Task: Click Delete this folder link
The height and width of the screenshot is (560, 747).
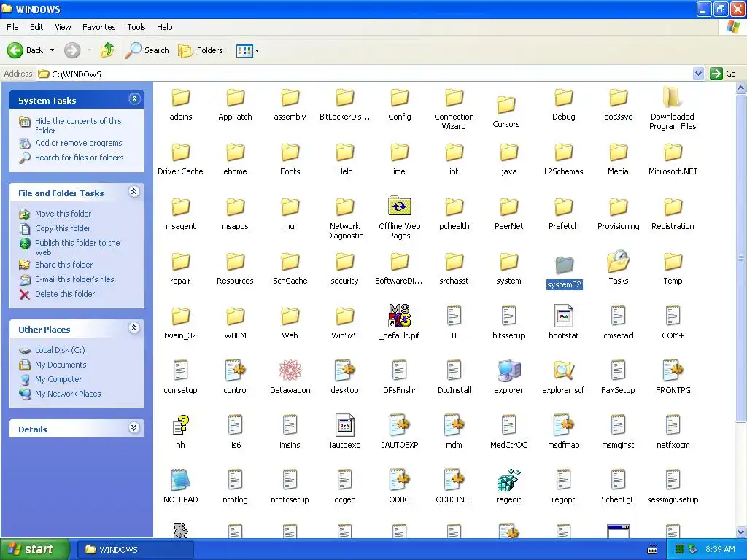Action: point(65,294)
